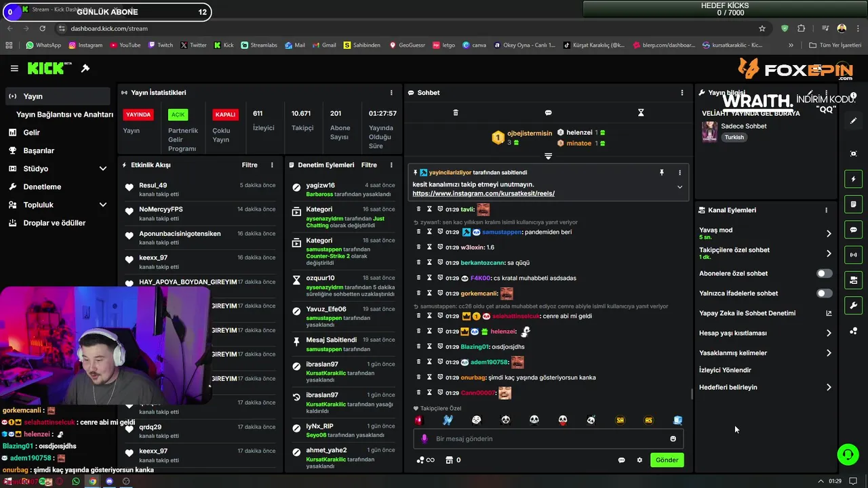
Task: Clear chat using the top trash icon
Action: pos(456,113)
